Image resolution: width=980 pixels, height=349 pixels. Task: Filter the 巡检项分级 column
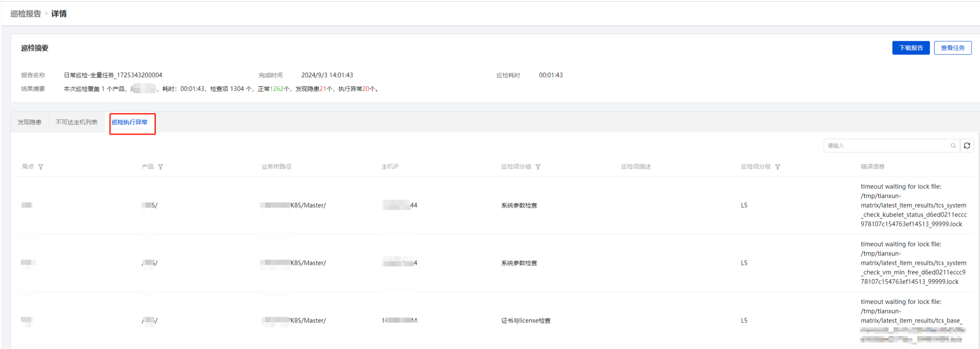pos(778,167)
